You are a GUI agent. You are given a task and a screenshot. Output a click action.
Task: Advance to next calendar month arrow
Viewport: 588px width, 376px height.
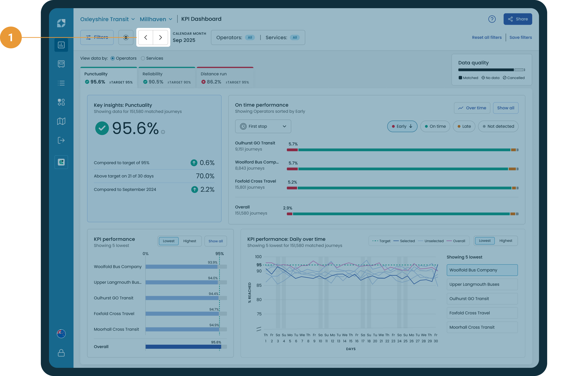(160, 37)
